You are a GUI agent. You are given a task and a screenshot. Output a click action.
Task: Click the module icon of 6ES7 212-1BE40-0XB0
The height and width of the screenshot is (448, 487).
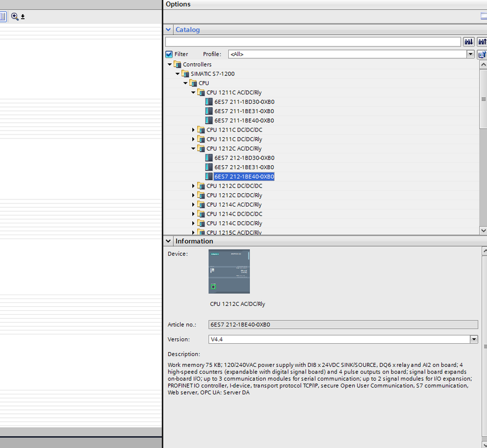(x=209, y=176)
